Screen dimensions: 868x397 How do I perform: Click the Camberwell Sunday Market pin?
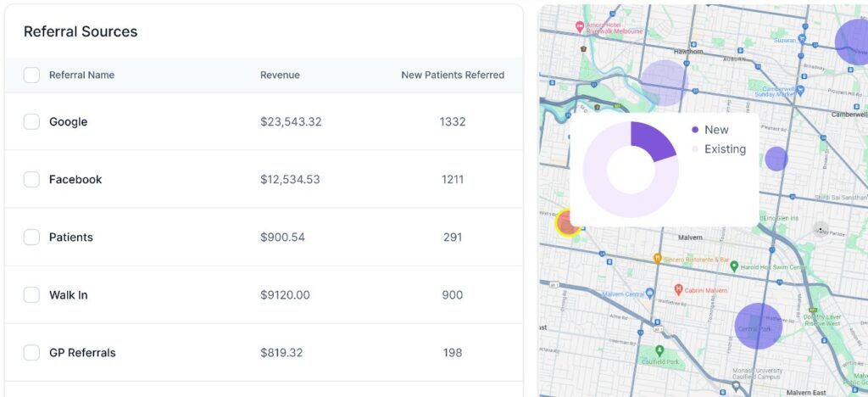[x=799, y=89]
